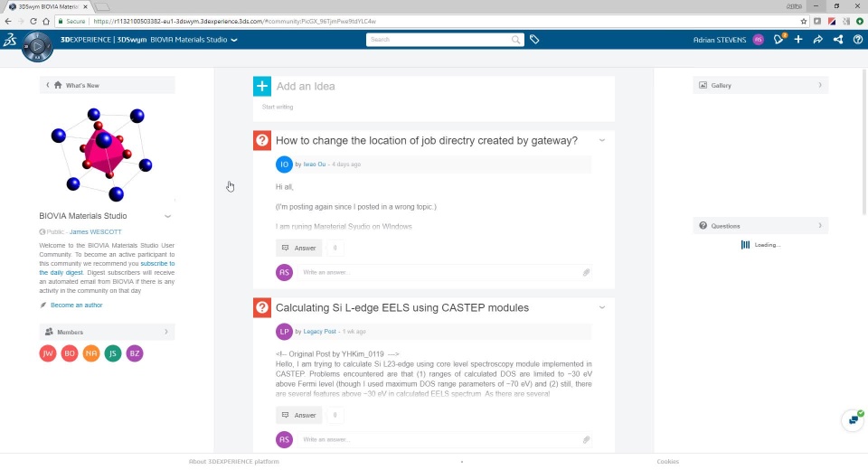Viewport: 868px width, 470px height.
Task: Click the browser home button
Action: 46,21
